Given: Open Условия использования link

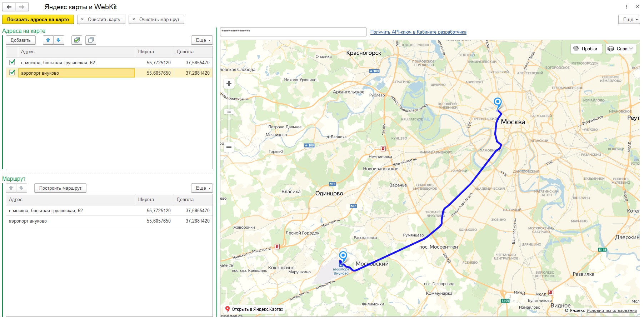Looking at the screenshot, I should 612,310.
